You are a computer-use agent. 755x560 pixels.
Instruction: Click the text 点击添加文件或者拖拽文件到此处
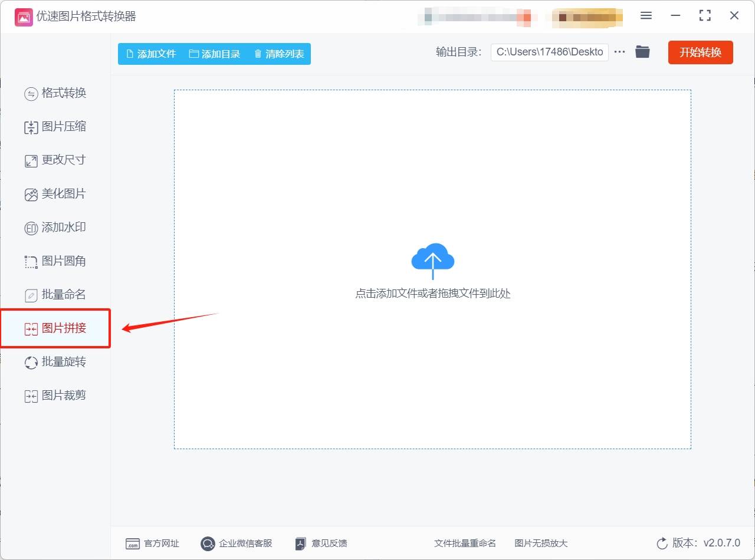[x=432, y=294]
